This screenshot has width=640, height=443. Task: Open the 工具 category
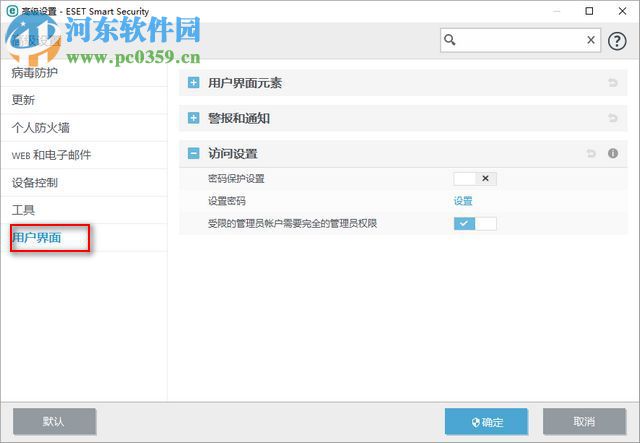point(84,210)
